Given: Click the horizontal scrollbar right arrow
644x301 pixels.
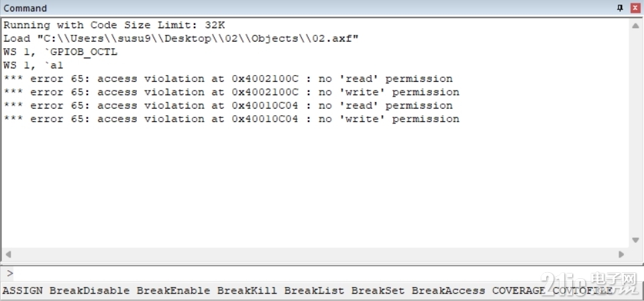Looking at the screenshot, I should pos(621,254).
